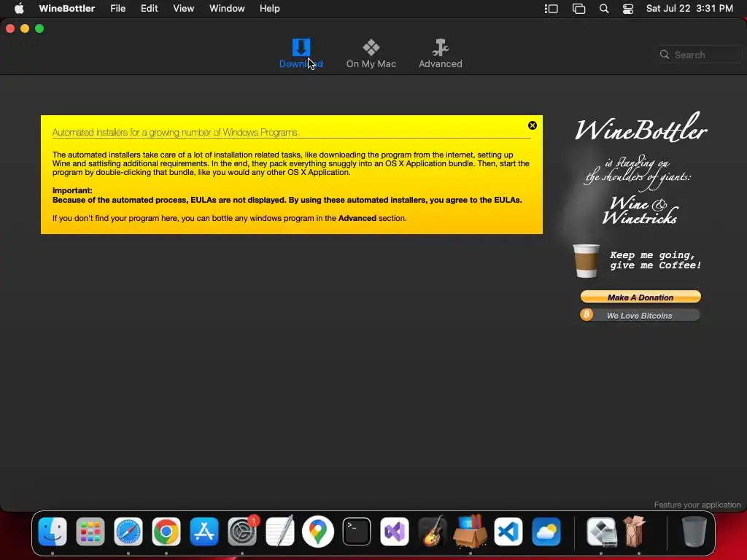Open the WineBottler menu
Image resolution: width=747 pixels, height=560 pixels.
66,9
